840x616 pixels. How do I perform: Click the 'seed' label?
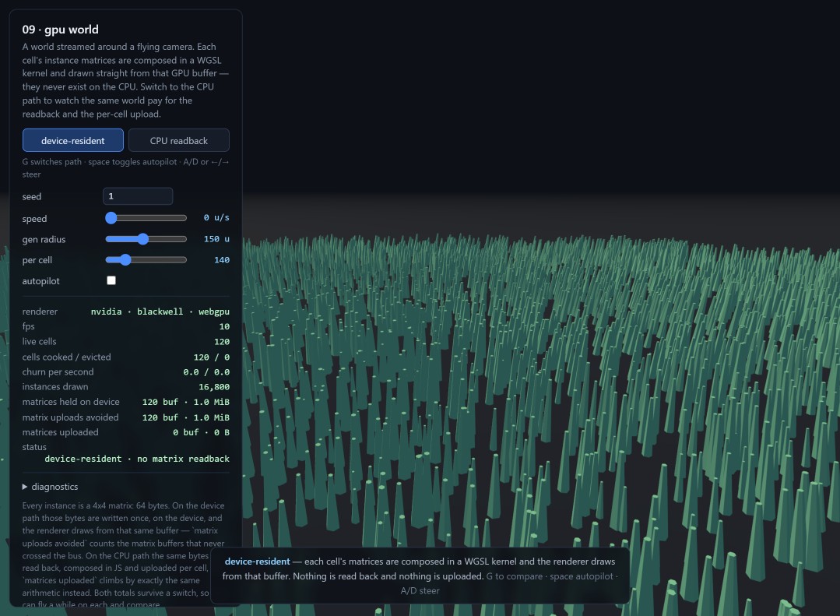click(x=32, y=197)
